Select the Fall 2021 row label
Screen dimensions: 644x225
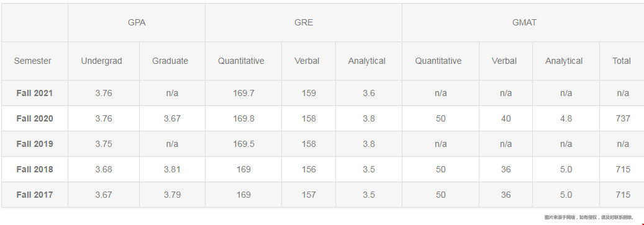pos(35,93)
